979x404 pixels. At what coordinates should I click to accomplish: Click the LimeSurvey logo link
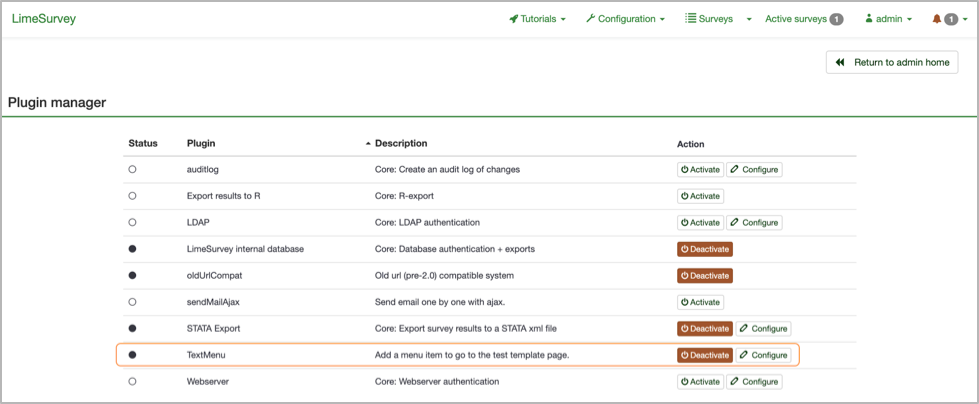click(x=44, y=19)
